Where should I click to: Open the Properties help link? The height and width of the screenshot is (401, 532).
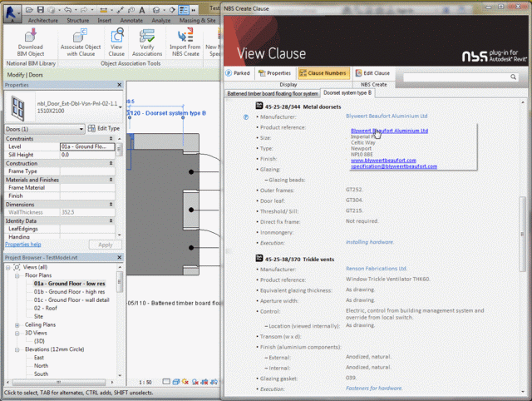click(x=23, y=244)
